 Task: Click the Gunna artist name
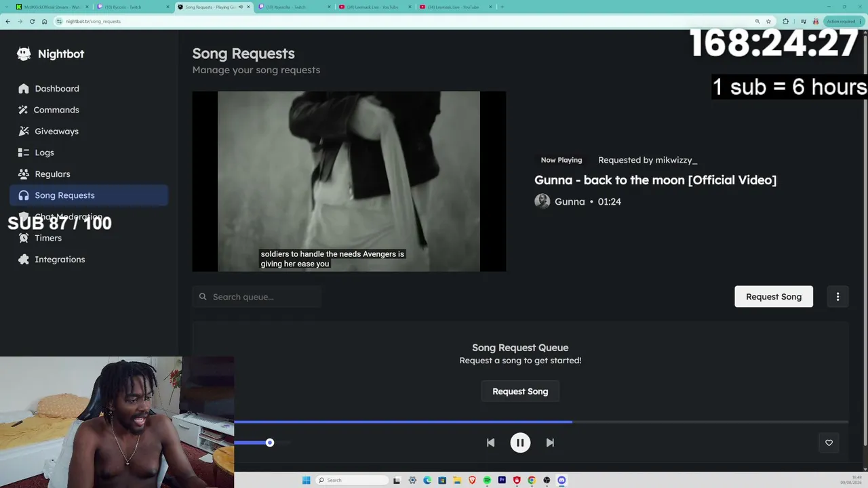[570, 201]
